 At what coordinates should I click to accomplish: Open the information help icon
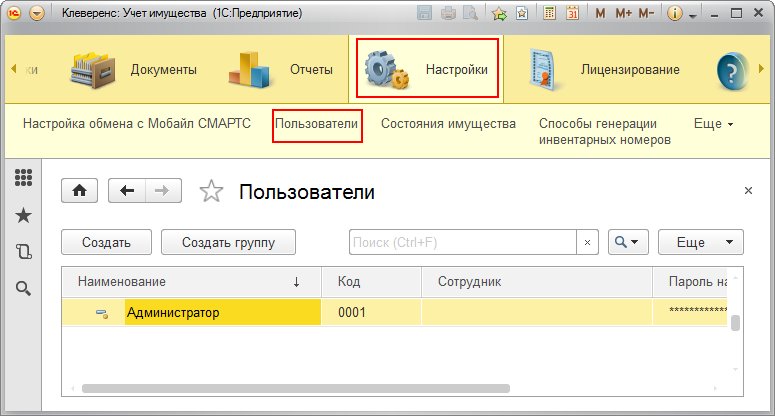pos(675,13)
